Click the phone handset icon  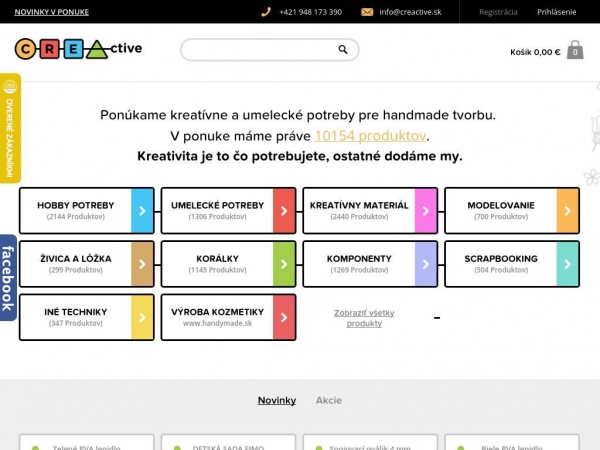pyautogui.click(x=266, y=12)
